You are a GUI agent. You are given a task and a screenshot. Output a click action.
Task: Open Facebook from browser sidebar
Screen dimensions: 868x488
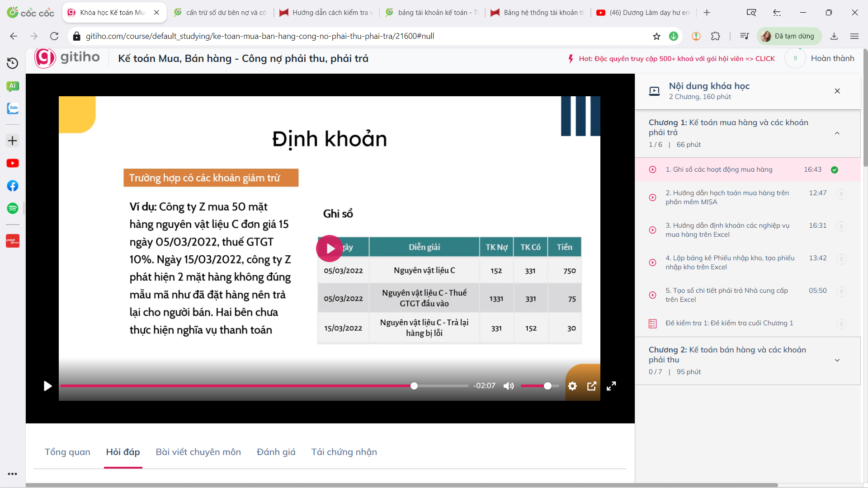pos(13,186)
